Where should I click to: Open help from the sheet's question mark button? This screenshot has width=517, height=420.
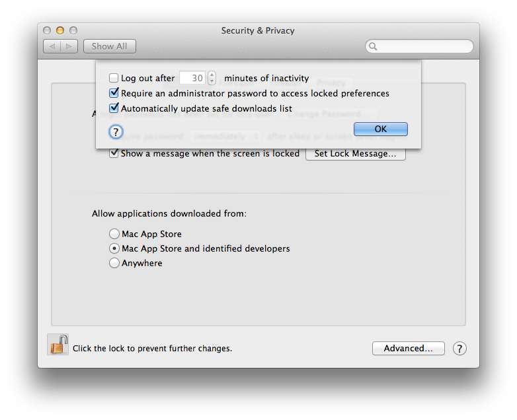point(116,132)
